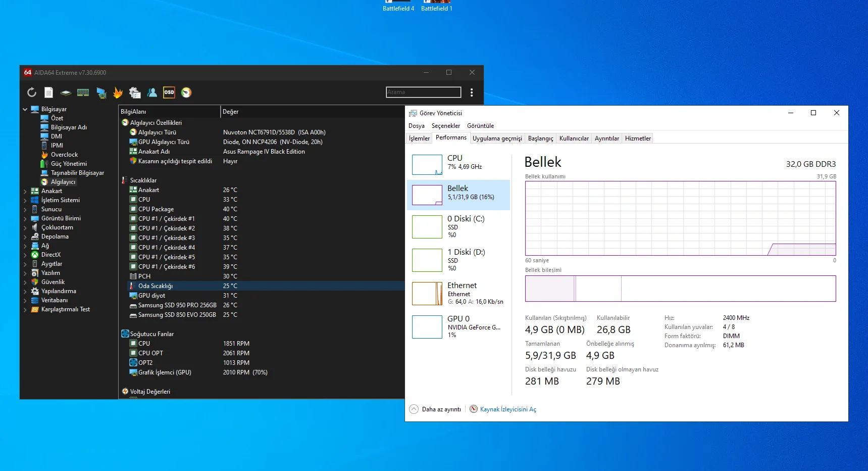Collapse the Bilgisayar tree node
Image resolution: width=868 pixels, height=471 pixels.
25,109
